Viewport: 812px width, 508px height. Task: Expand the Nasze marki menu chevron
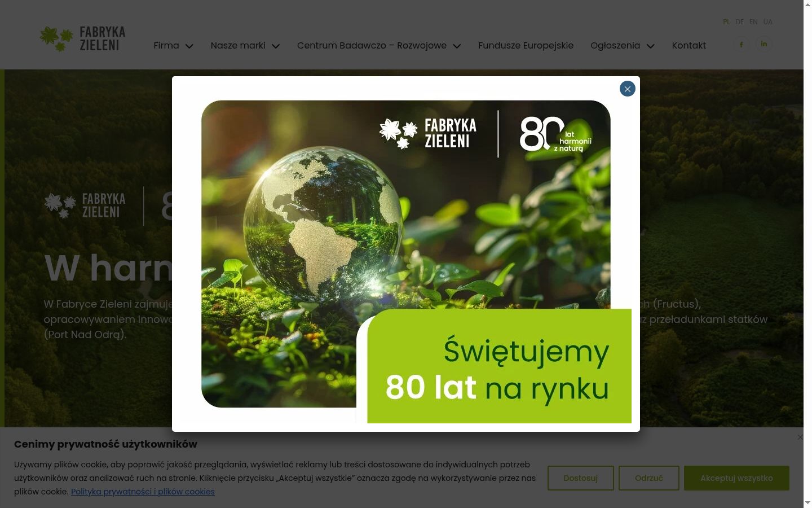coord(276,46)
